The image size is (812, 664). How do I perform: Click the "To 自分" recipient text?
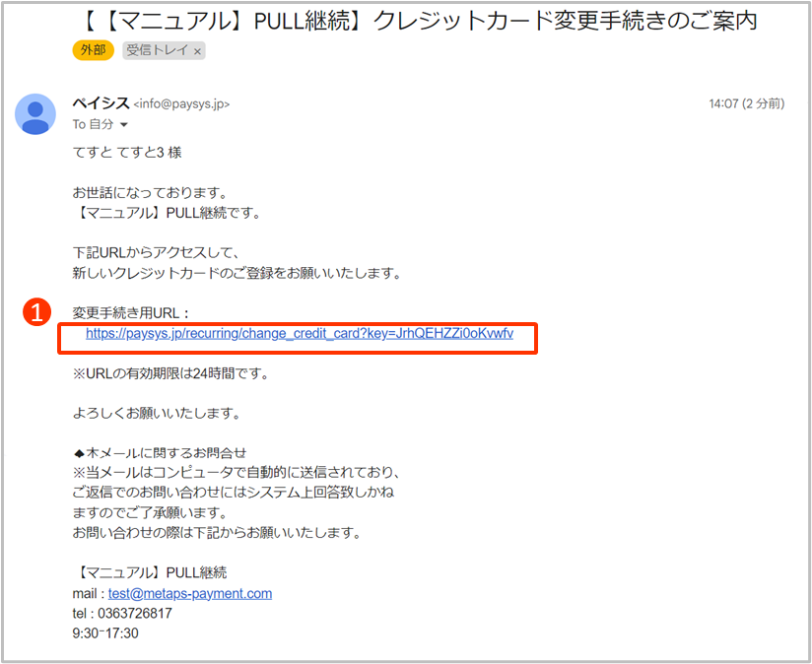coord(94,125)
